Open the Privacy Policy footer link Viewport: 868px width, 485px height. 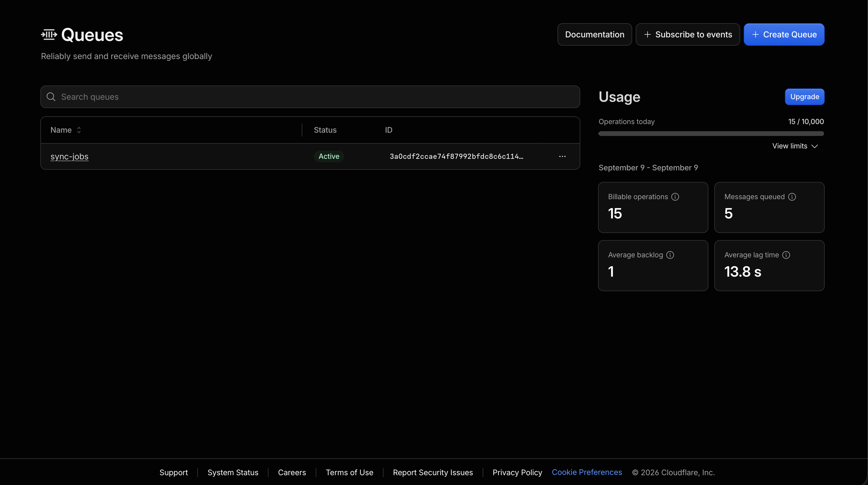[x=517, y=472]
